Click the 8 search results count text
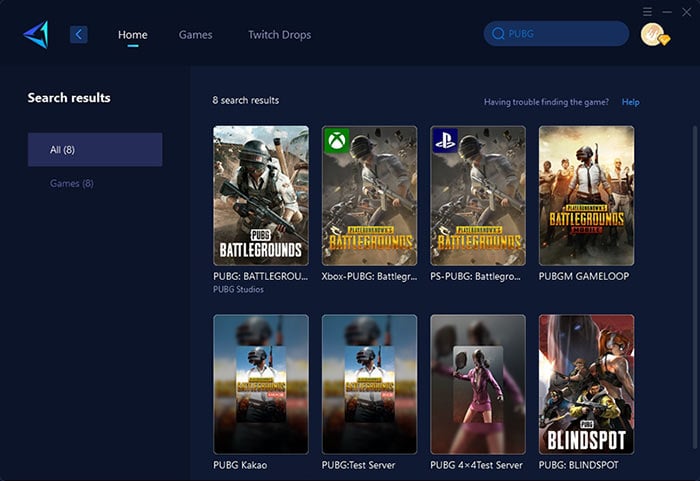Image resolution: width=700 pixels, height=481 pixels. tap(246, 100)
